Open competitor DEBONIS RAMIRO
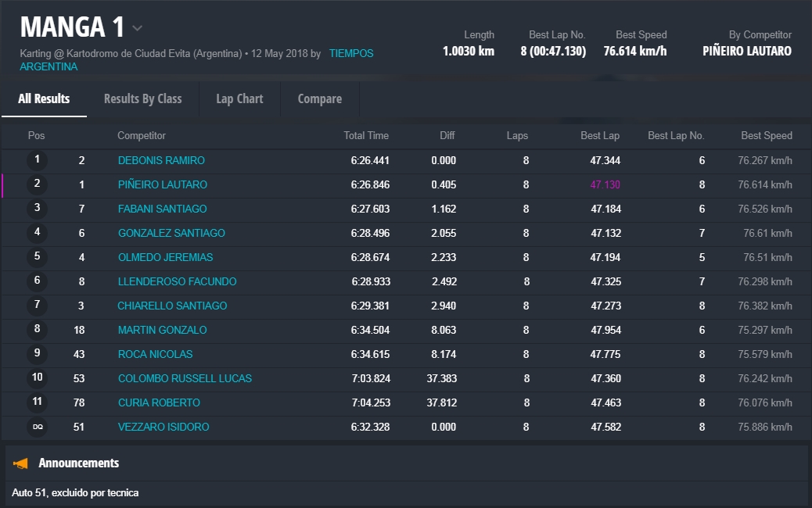 click(x=161, y=160)
